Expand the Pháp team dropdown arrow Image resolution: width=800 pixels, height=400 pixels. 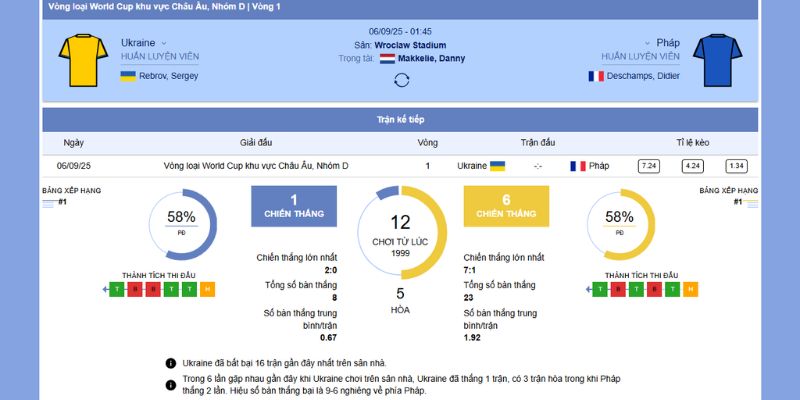646,43
